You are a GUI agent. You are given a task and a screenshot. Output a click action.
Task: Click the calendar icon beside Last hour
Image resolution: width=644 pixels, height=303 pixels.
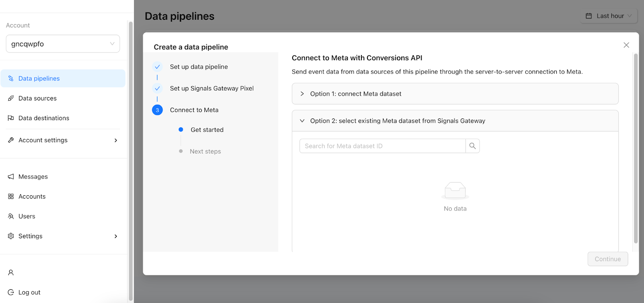tap(589, 16)
